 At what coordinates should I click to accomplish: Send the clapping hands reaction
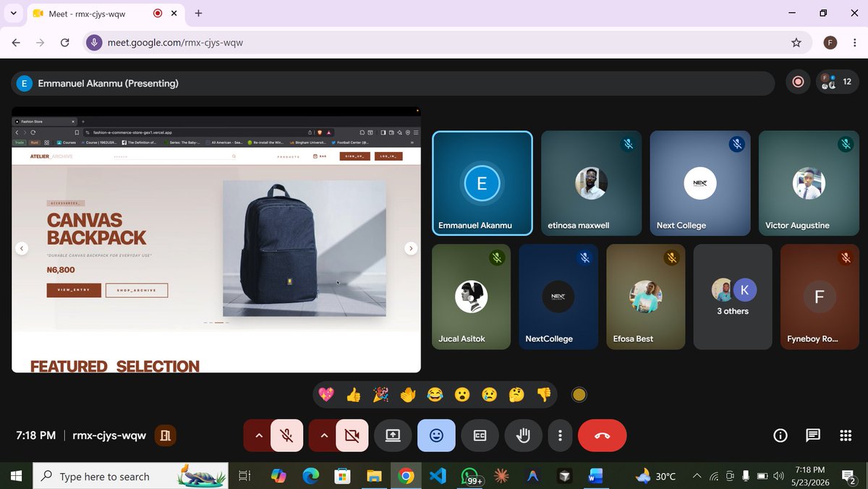pyautogui.click(x=408, y=395)
